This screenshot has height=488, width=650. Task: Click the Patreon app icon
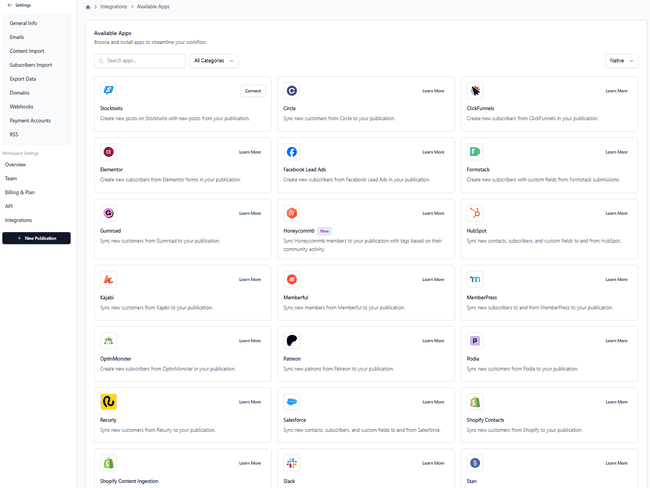(x=291, y=341)
